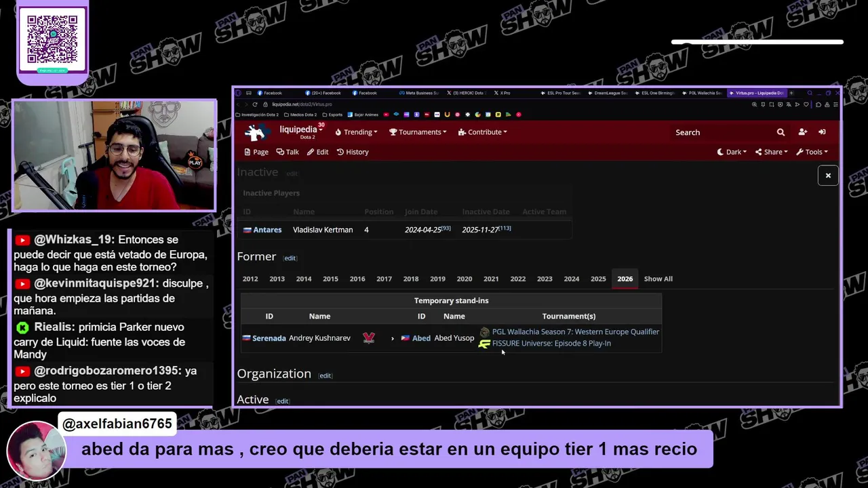Select the 2024 year tab
Viewport: 868px width, 488px height.
572,279
